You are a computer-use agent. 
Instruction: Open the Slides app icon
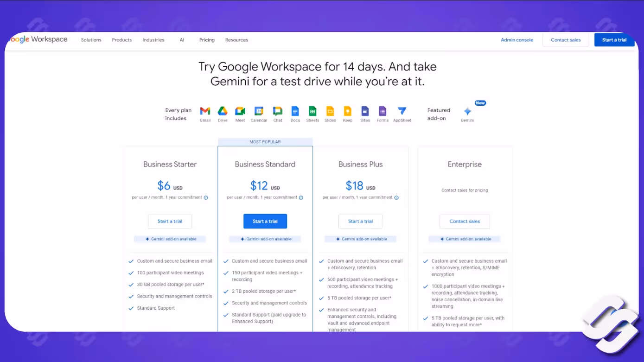(330, 111)
